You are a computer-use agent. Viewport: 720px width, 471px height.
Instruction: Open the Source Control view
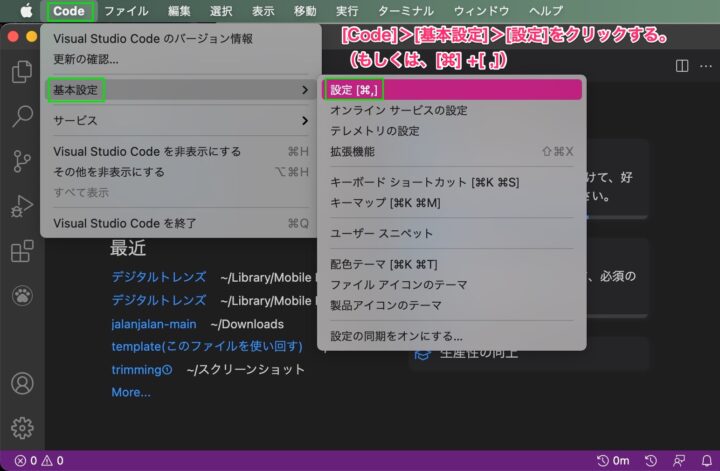point(21,161)
